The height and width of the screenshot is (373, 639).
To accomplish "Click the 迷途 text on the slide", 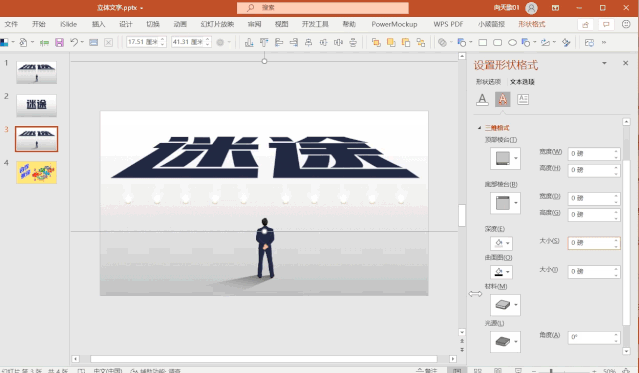I will (x=265, y=157).
